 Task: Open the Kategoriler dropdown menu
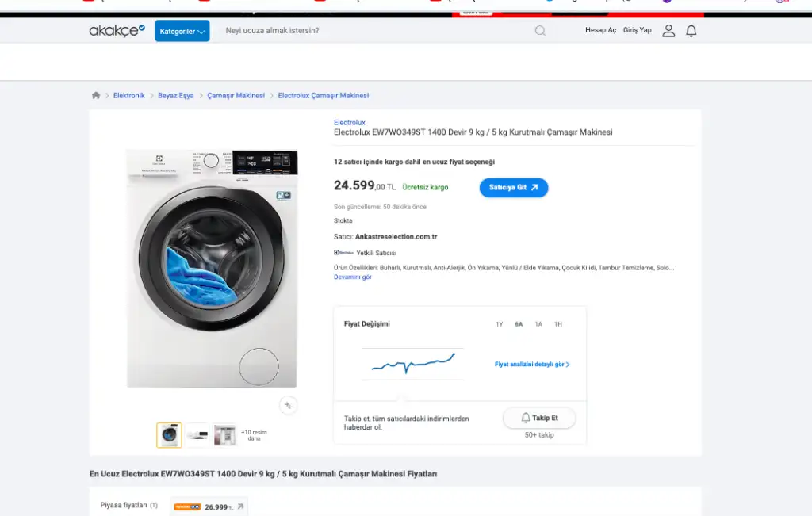(x=182, y=31)
